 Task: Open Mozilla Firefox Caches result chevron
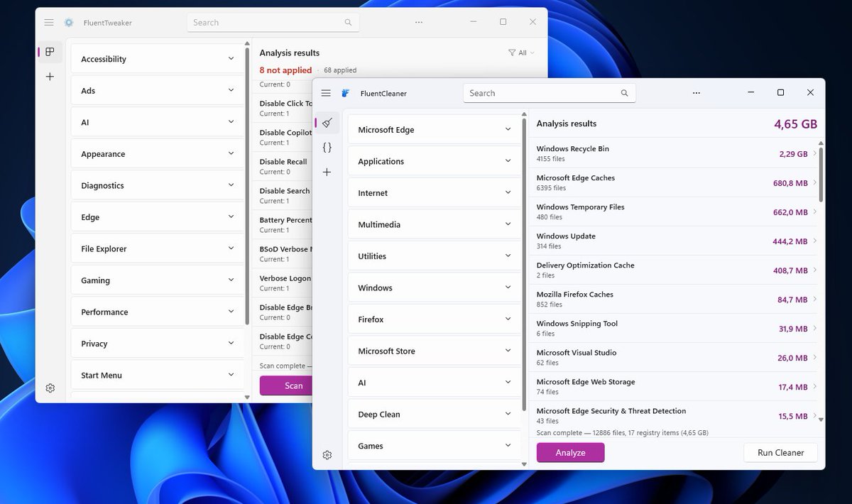[814, 299]
